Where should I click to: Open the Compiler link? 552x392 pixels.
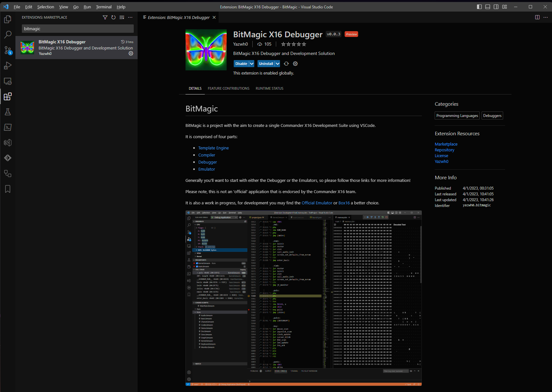207,155
